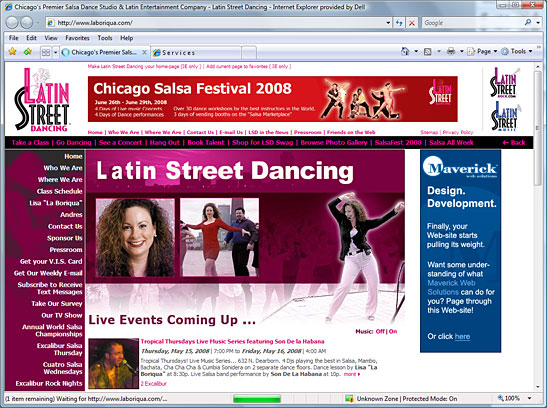
Task: Go back with the browser Back arrow
Action: point(12,23)
